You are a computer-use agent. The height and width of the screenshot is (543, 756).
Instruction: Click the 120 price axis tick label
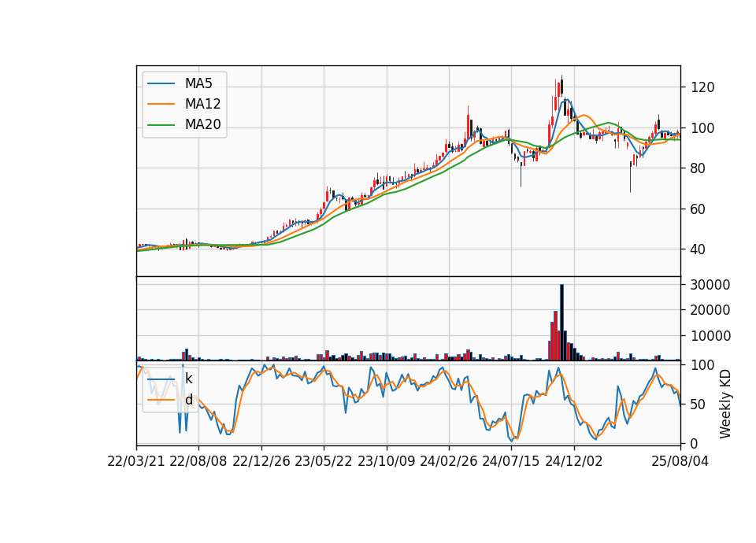point(702,87)
